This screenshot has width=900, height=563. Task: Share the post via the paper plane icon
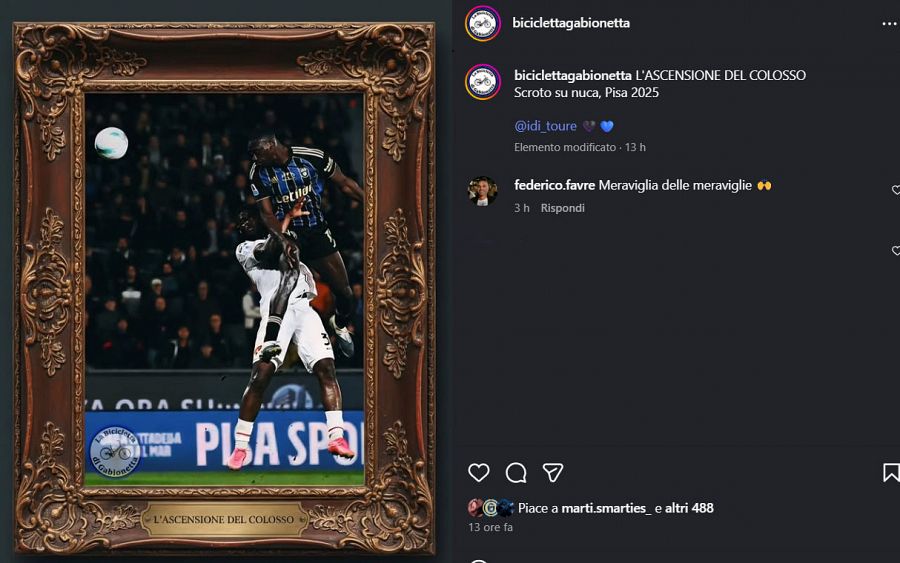pos(553,472)
